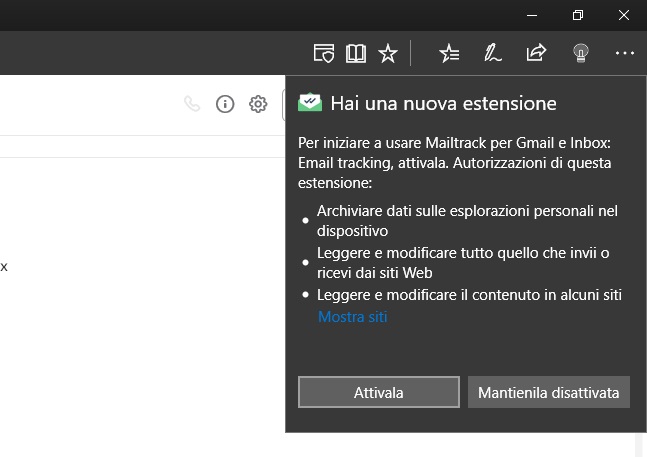The width and height of the screenshot is (647, 457).
Task: Minimize the browser window
Action: [x=531, y=15]
